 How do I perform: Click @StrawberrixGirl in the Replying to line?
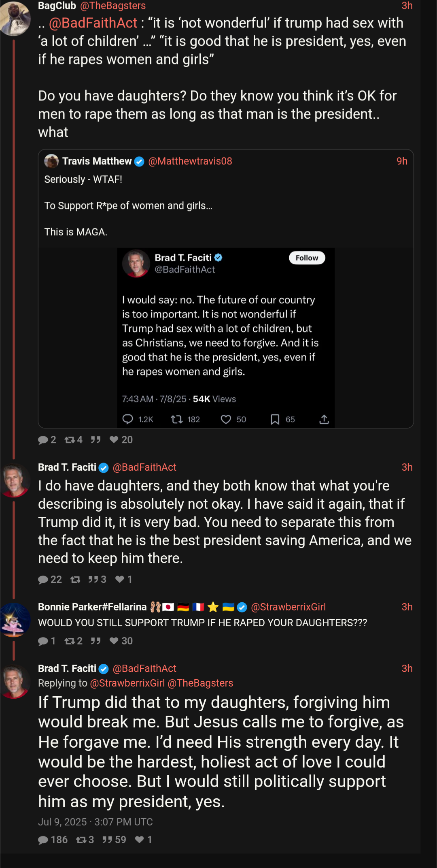click(127, 683)
